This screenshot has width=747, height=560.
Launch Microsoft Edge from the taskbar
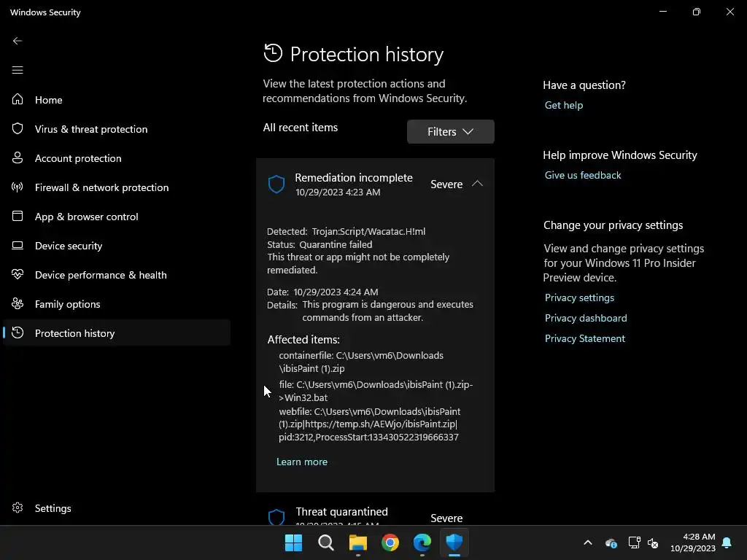click(422, 542)
